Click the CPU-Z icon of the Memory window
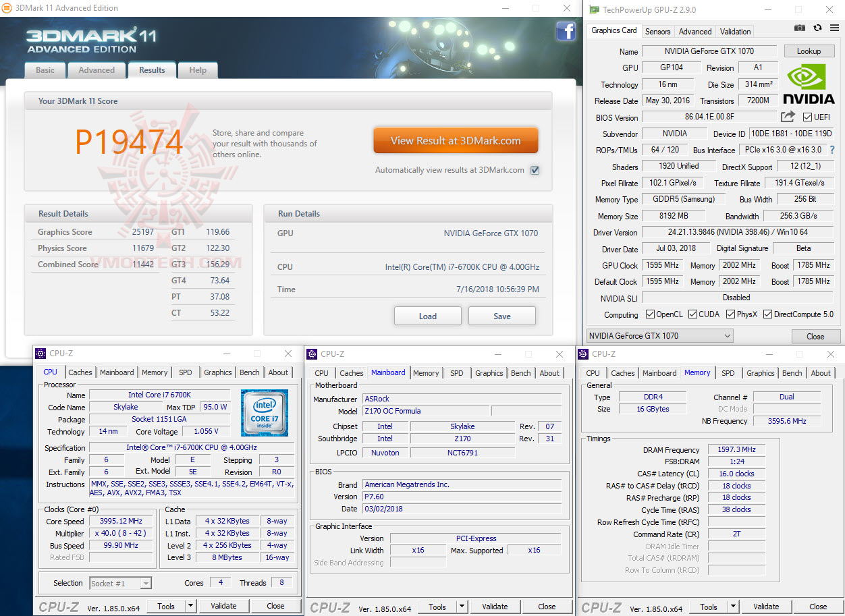Viewport: 845px width, 616px height. [x=584, y=354]
